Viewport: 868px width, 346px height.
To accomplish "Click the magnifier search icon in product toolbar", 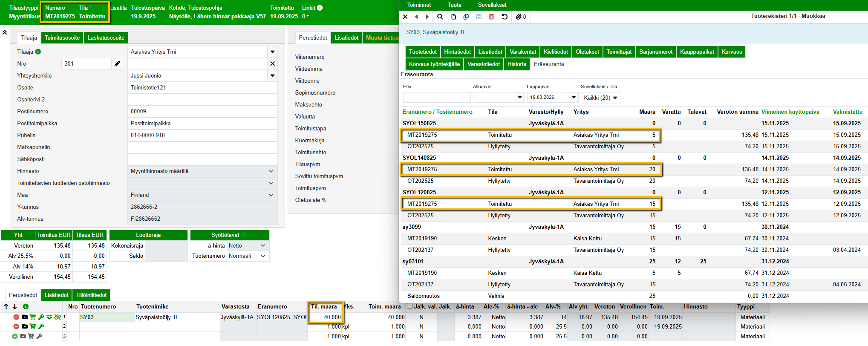I will (440, 17).
